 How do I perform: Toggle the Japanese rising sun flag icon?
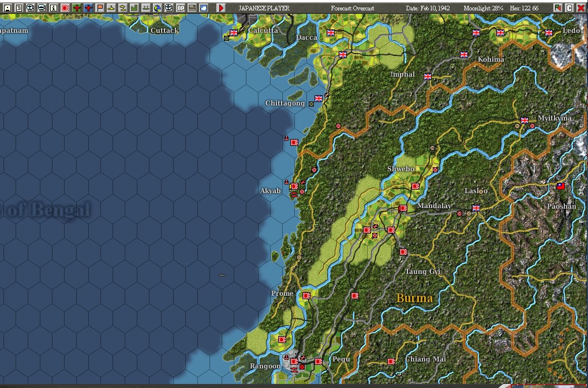[65, 7]
